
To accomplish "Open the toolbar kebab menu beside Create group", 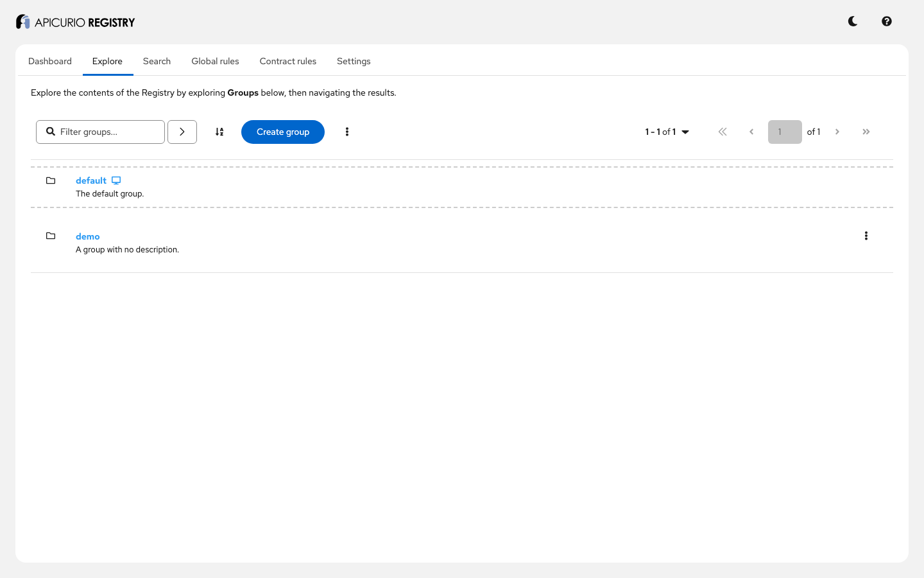I will coord(347,132).
